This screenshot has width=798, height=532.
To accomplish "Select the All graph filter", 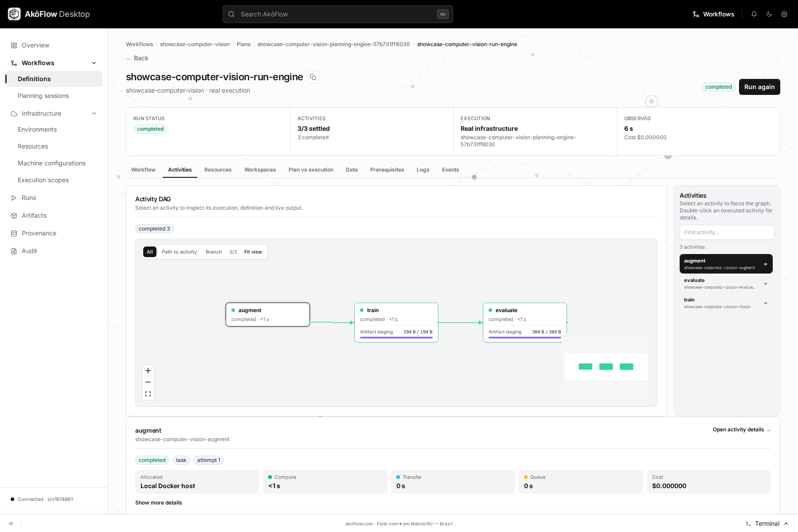I will [150, 252].
